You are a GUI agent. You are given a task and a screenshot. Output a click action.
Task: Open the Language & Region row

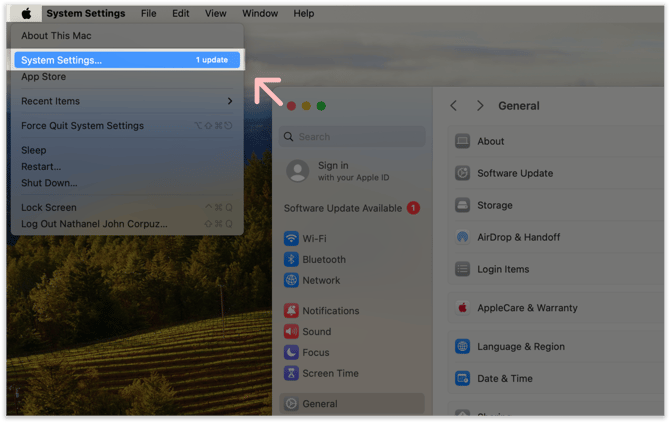coord(520,347)
